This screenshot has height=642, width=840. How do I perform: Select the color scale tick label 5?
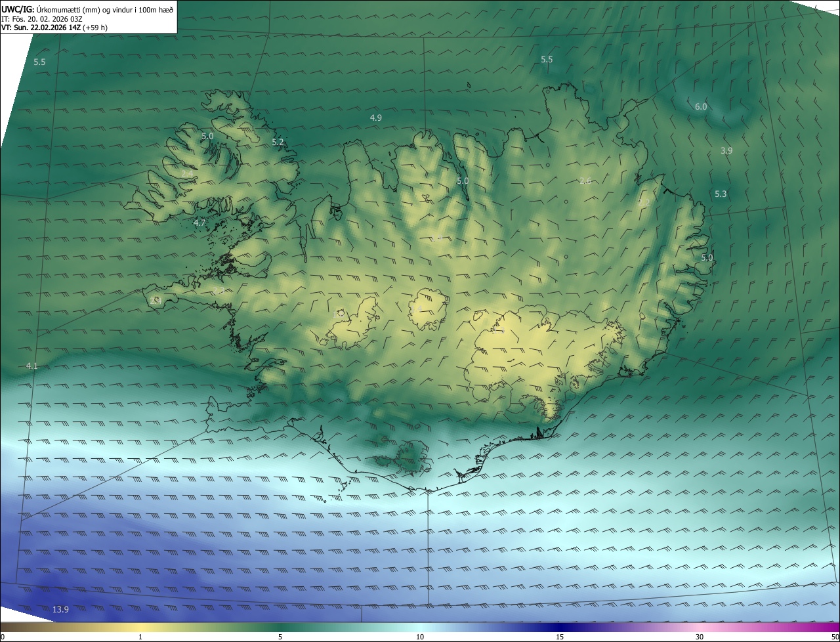click(x=280, y=637)
